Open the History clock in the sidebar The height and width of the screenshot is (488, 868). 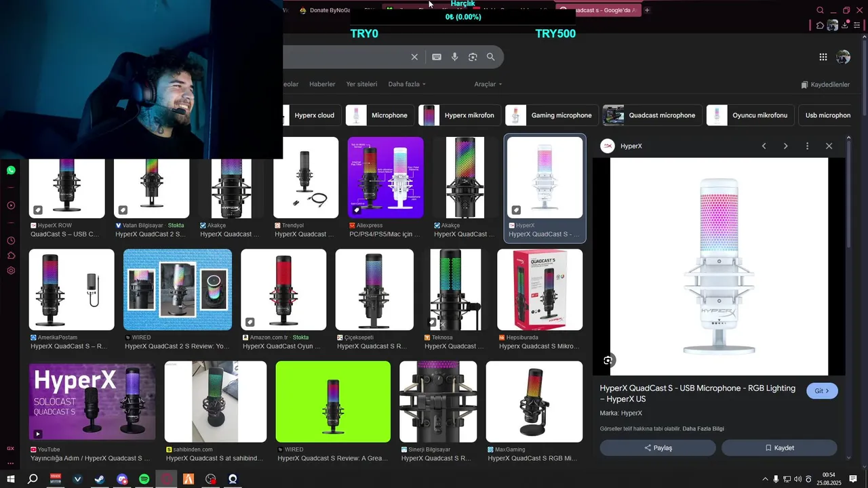[x=11, y=241]
